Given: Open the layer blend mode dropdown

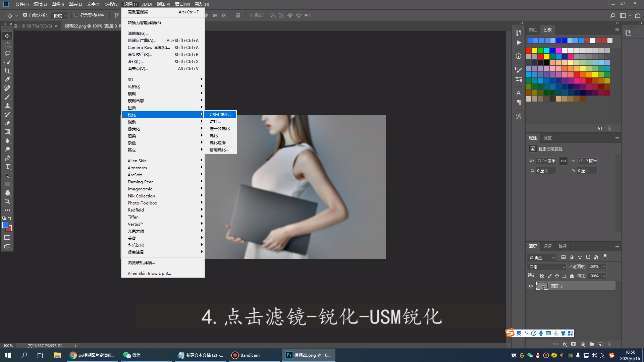Looking at the screenshot, I should pyautogui.click(x=547, y=267).
